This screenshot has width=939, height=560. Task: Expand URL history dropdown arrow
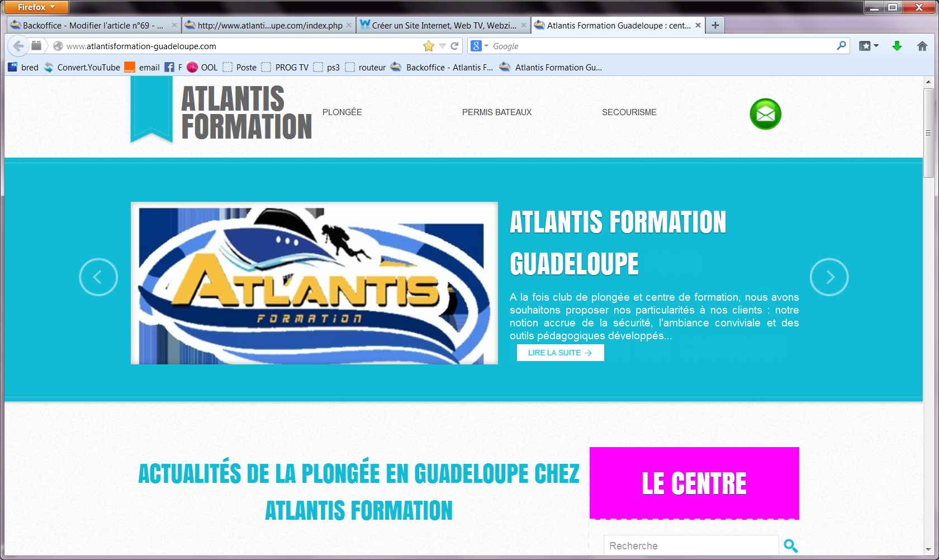point(442,46)
